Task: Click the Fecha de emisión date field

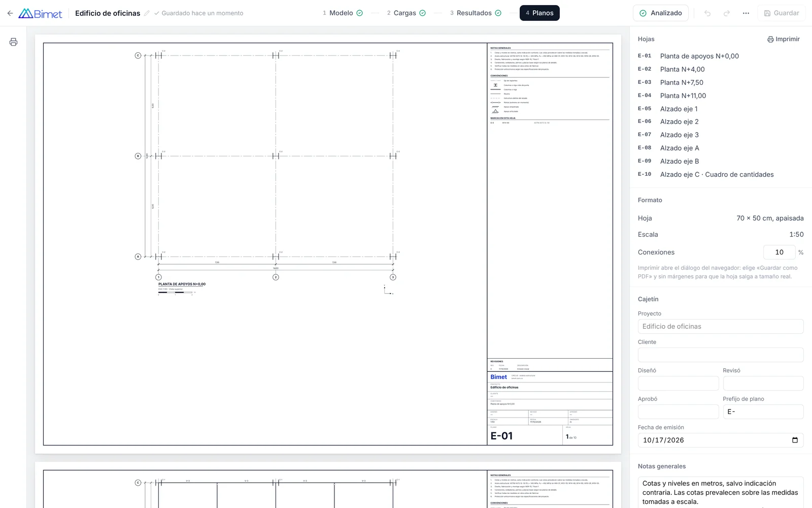Action: [x=721, y=440]
